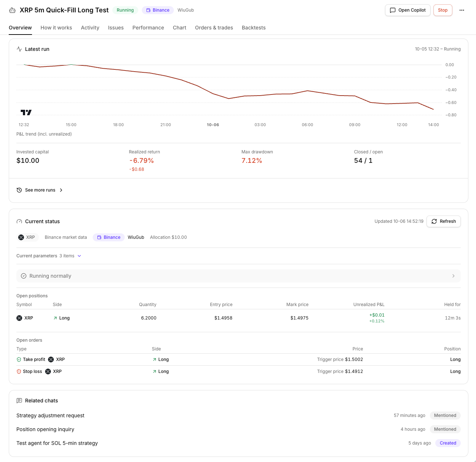Click the Long arrow icon in positions row
The width and height of the screenshot is (476, 462).
pos(55,318)
